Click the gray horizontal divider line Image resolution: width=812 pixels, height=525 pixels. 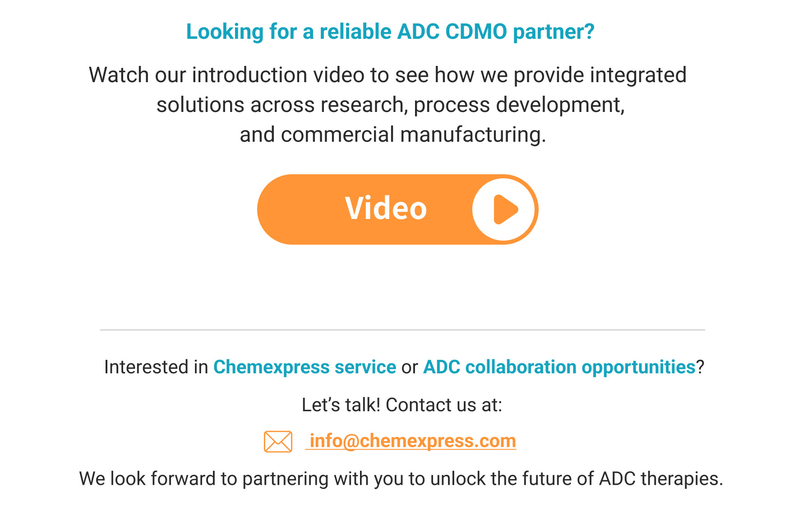pyautogui.click(x=402, y=330)
